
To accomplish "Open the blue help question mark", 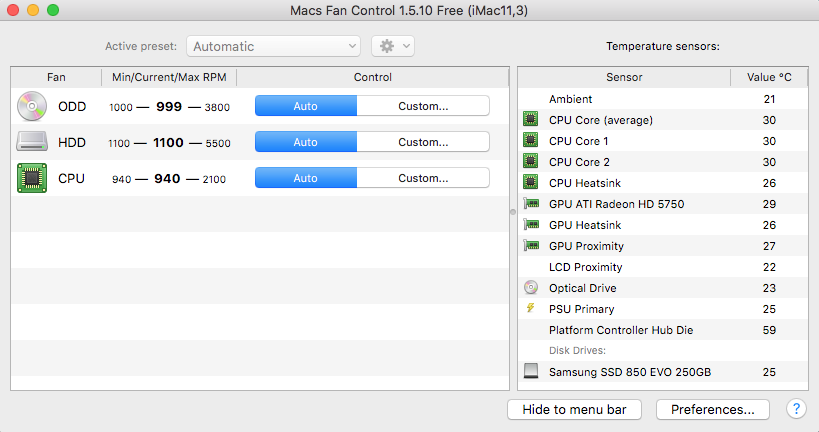I will pos(796,409).
